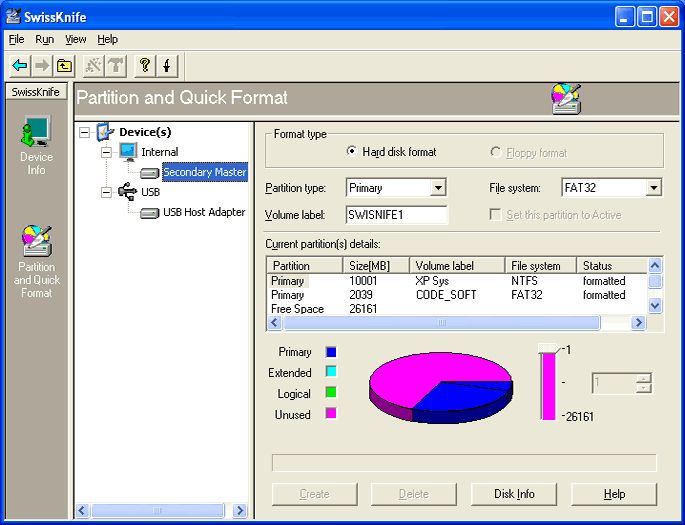Click the lightning bolt toolbar icon
The height and width of the screenshot is (525, 685).
pyautogui.click(x=167, y=66)
